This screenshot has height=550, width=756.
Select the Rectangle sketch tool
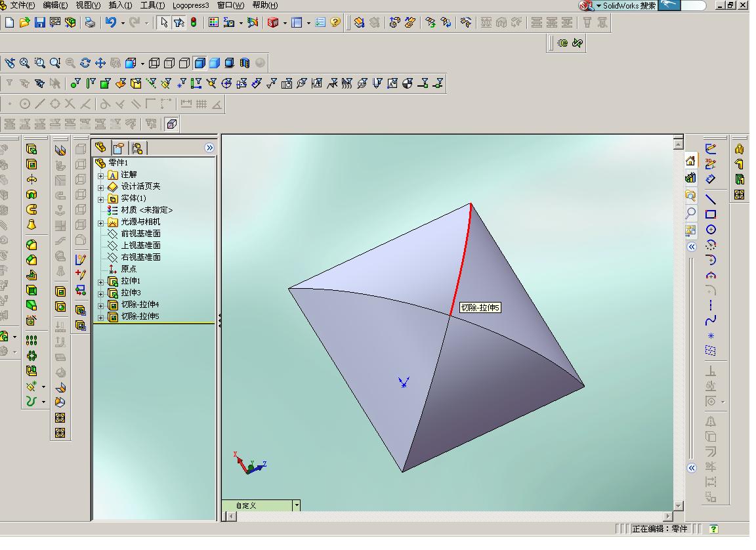pos(710,215)
